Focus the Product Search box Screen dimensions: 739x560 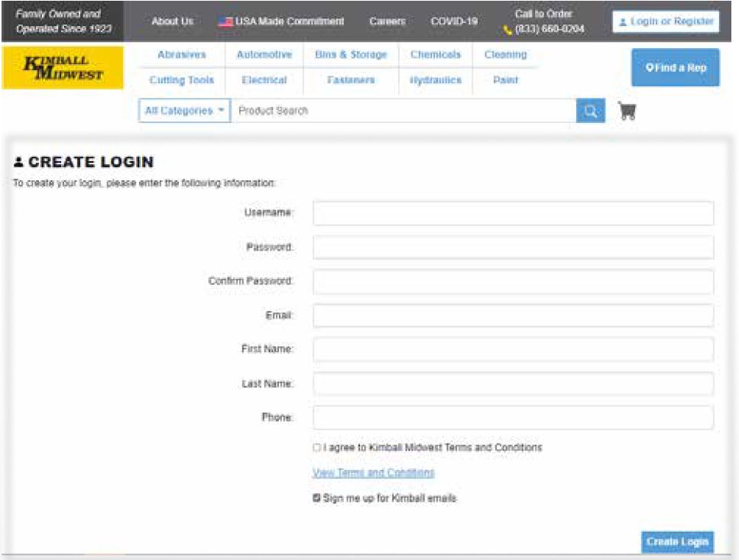403,111
